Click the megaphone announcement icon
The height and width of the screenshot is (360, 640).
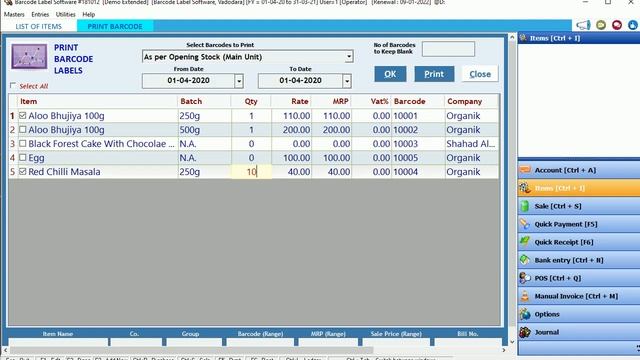pos(583,25)
